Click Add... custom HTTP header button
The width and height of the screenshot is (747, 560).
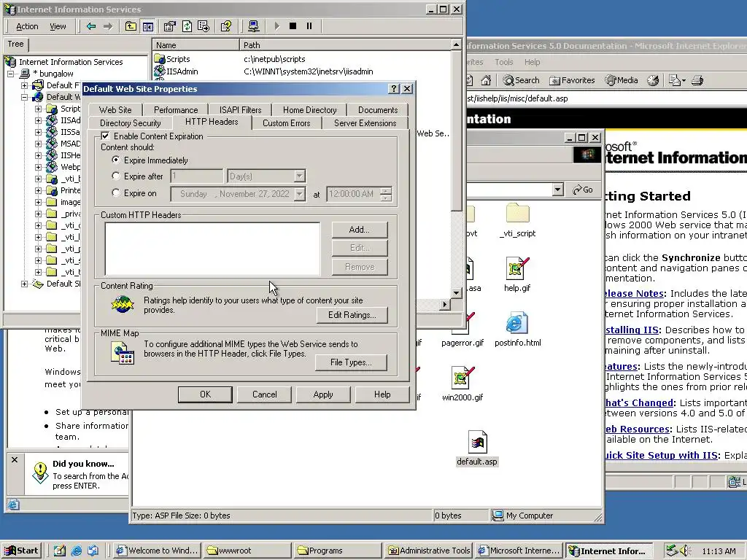click(x=359, y=230)
